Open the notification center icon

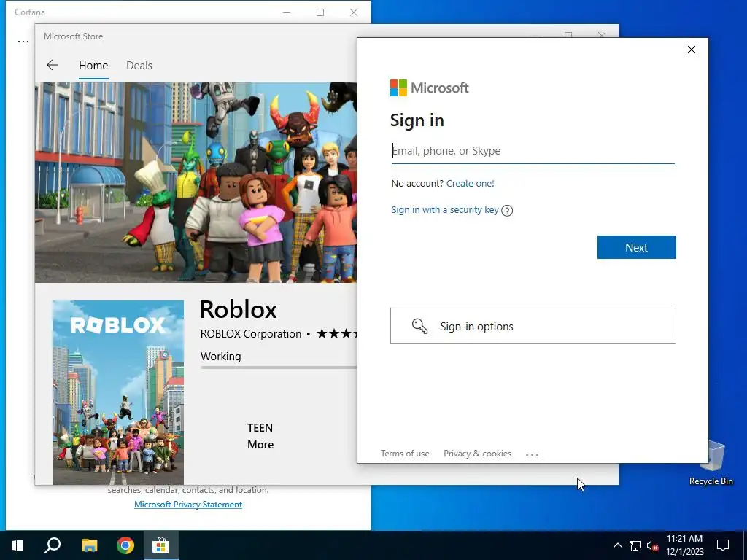[723, 545]
